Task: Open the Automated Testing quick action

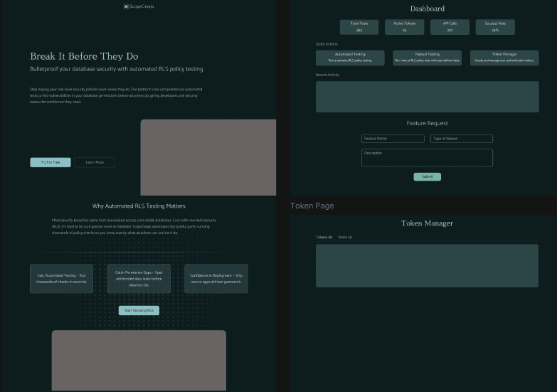Action: coord(350,58)
